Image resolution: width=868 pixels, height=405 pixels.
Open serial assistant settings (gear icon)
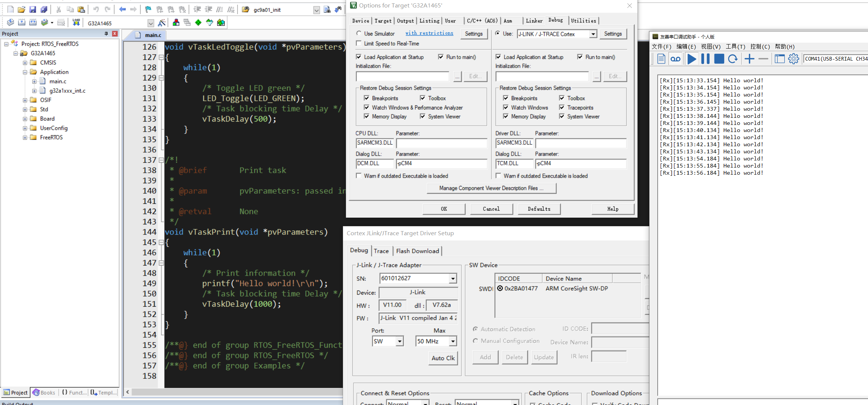point(794,59)
